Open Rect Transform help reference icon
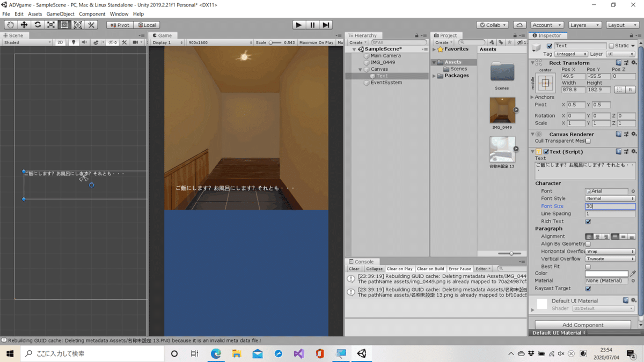 coord(619,63)
